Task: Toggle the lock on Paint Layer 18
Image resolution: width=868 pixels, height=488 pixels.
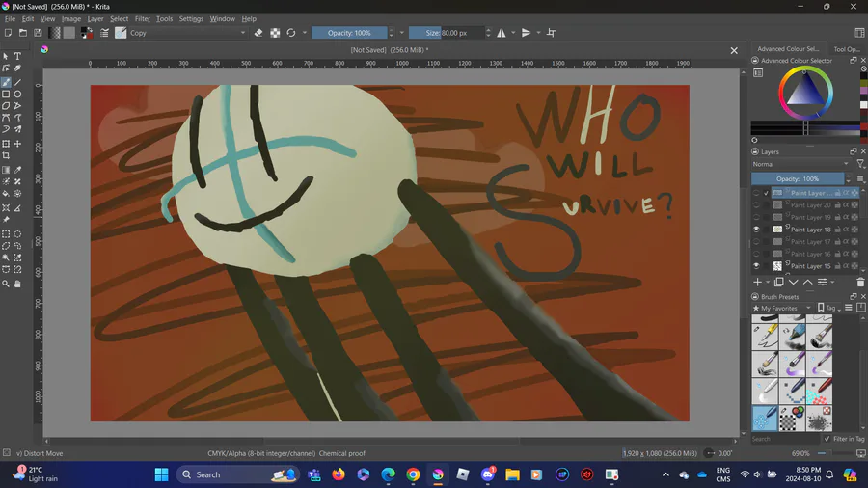Action: [x=837, y=230]
